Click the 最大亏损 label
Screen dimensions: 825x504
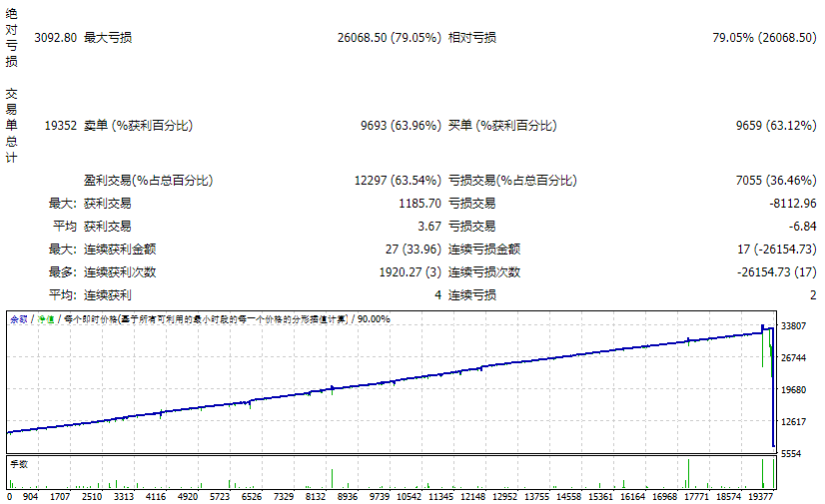108,38
